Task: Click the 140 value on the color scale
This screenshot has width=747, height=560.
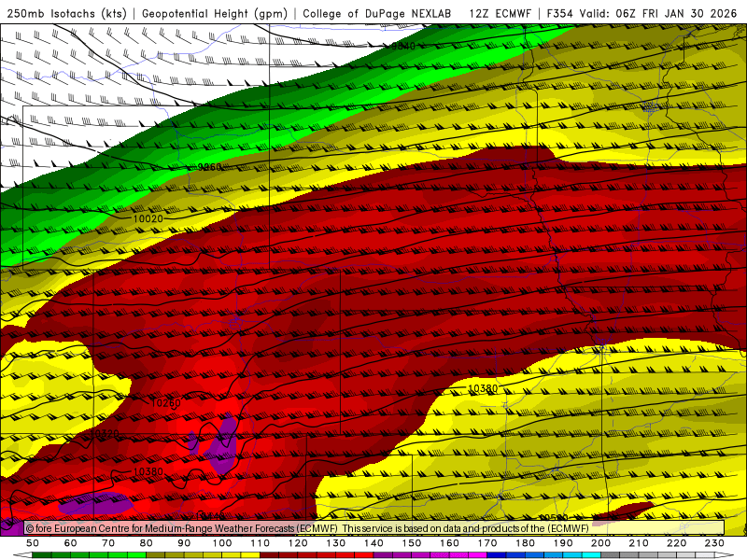Action: pos(373,543)
